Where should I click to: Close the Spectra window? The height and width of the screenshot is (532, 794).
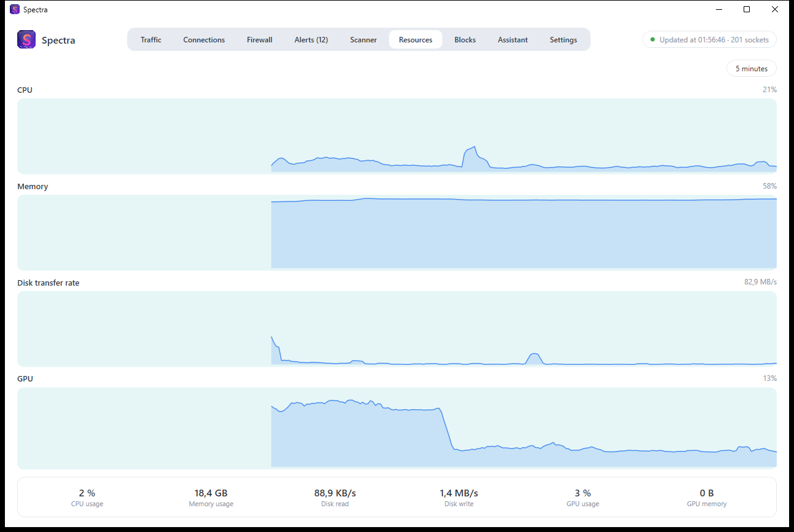click(775, 9)
